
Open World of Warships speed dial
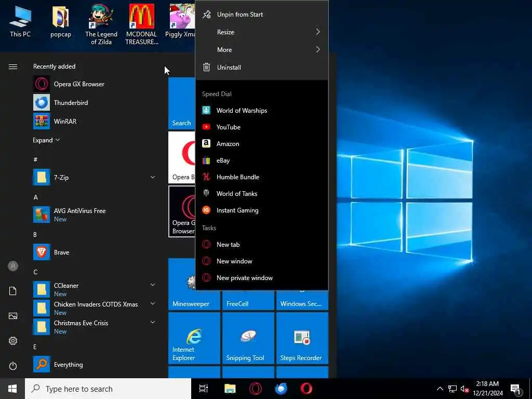click(262, 111)
